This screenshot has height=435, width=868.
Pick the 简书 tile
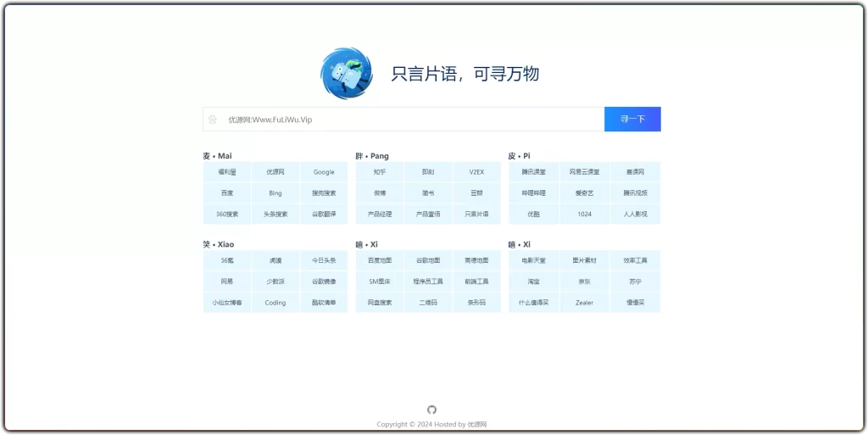click(428, 193)
